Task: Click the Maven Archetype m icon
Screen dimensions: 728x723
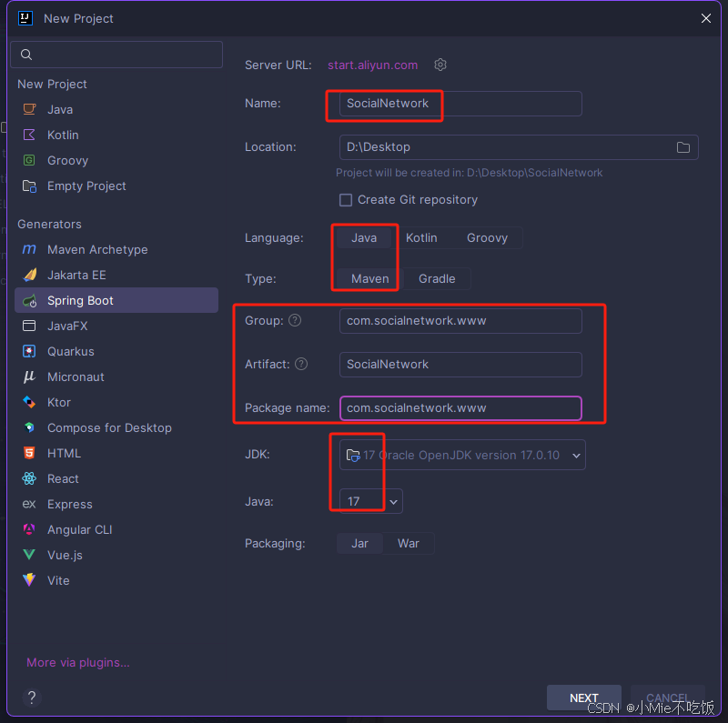Action: point(29,249)
